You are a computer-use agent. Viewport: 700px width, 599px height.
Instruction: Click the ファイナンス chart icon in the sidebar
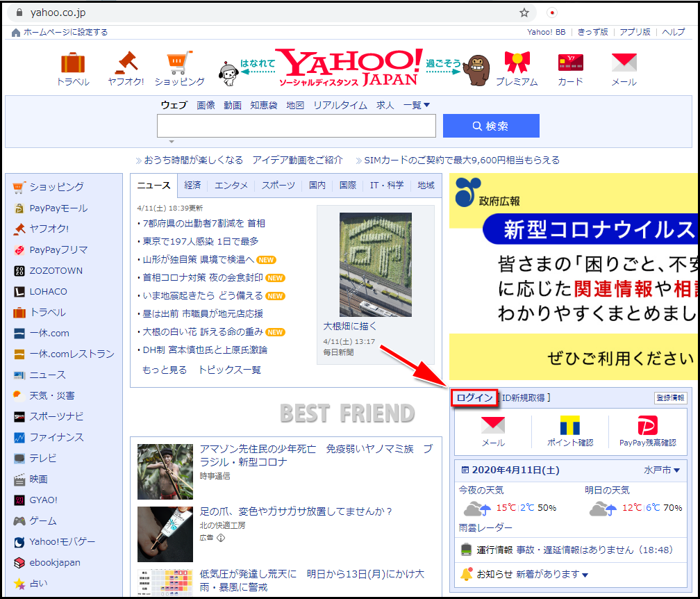pos(19,438)
